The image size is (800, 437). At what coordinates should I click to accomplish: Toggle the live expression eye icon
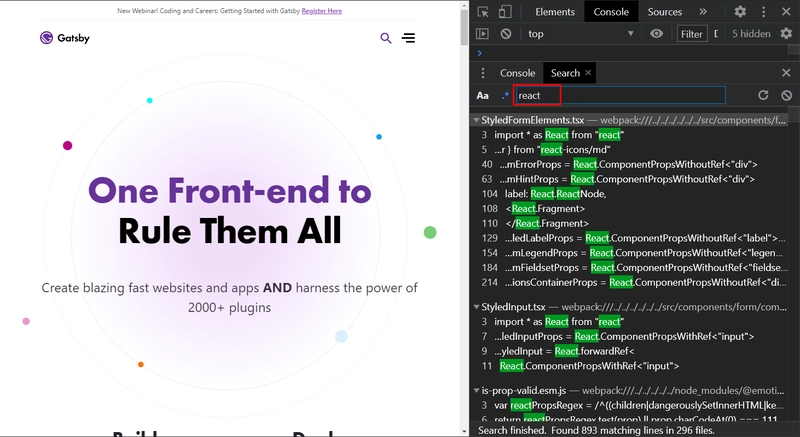[x=656, y=34]
